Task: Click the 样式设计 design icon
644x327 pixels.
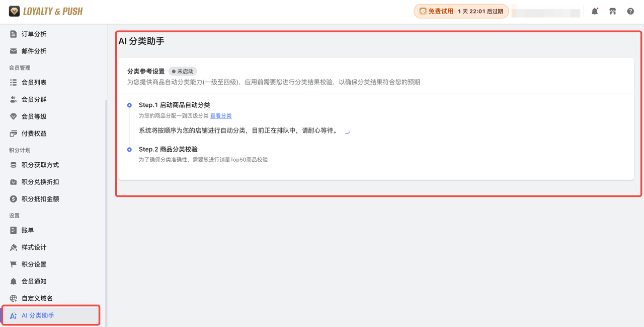Action: (14, 247)
